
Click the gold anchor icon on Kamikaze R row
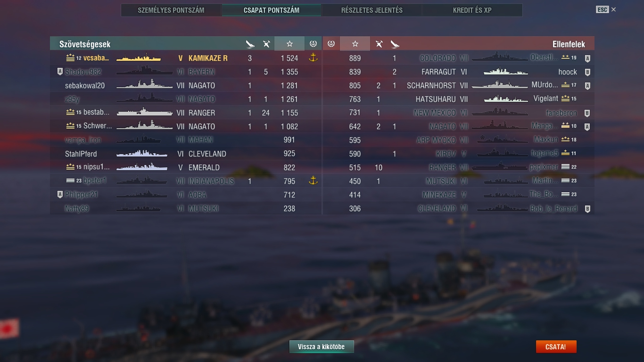tap(313, 58)
